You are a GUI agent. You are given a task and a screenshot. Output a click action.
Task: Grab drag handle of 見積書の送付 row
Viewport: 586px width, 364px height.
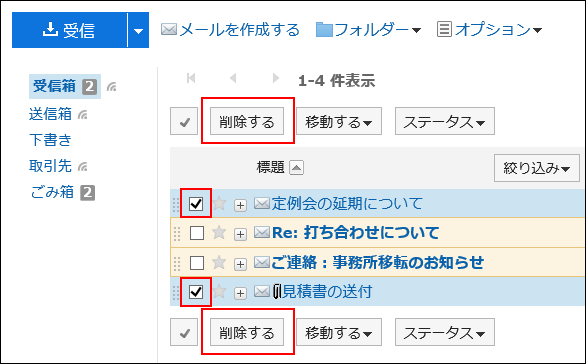coord(176,293)
